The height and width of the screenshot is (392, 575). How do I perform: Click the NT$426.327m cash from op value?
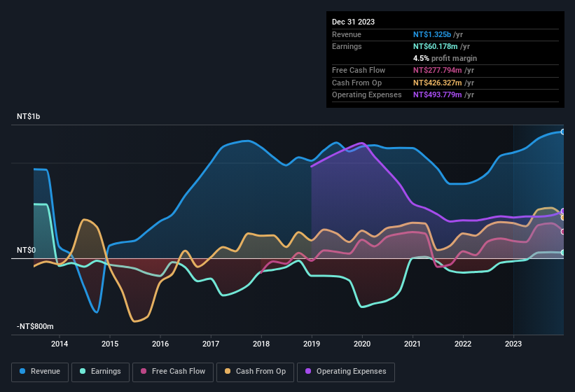point(438,83)
